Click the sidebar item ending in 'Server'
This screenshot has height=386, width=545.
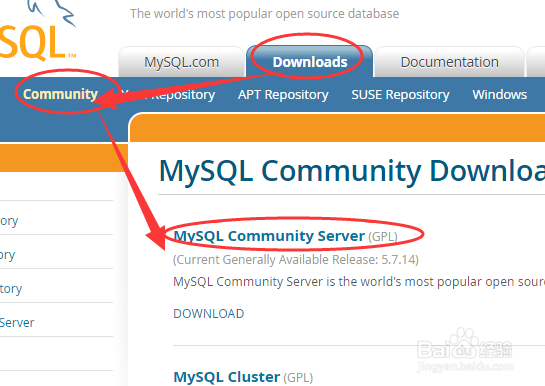pos(17,323)
